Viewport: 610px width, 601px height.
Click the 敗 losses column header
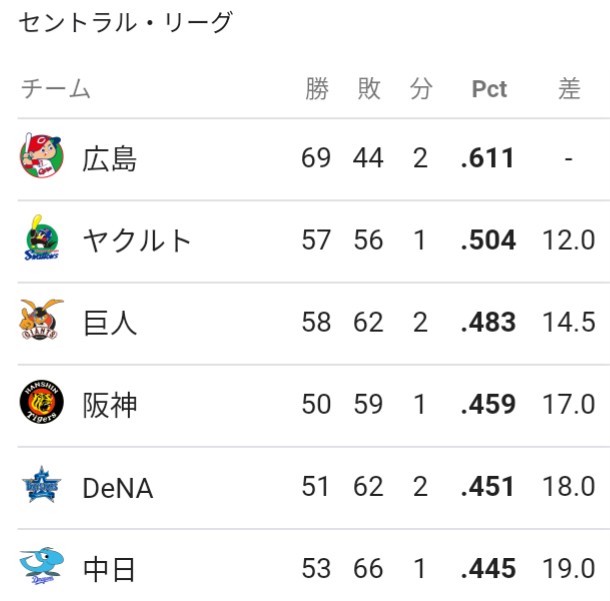coord(369,89)
